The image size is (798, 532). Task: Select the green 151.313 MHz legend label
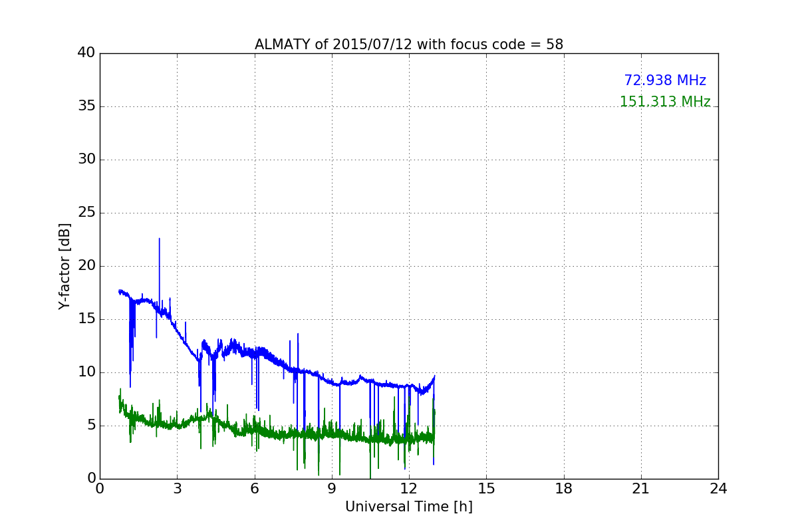click(665, 102)
